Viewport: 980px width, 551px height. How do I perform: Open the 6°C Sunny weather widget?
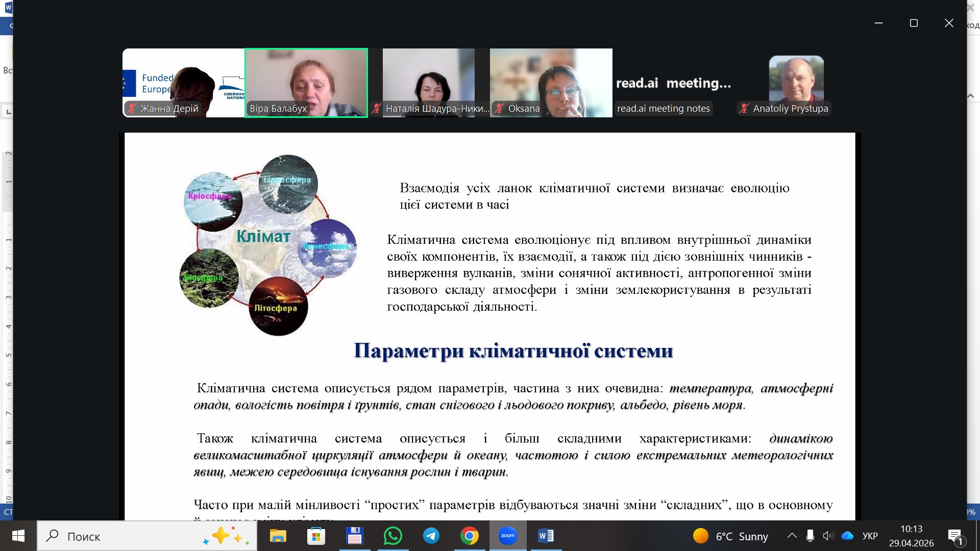coord(730,536)
